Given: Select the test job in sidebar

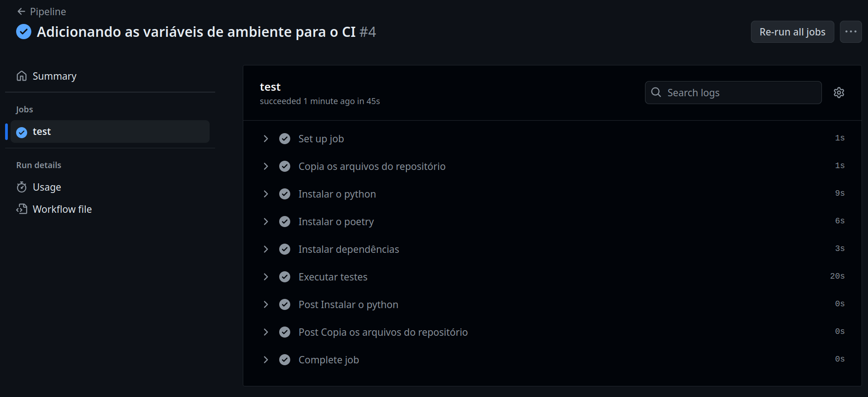Looking at the screenshot, I should pos(110,132).
